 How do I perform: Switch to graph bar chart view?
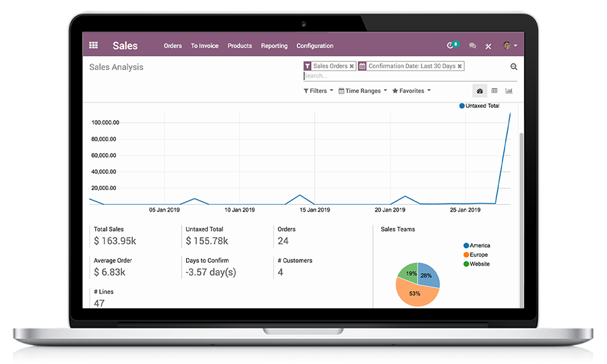[509, 91]
